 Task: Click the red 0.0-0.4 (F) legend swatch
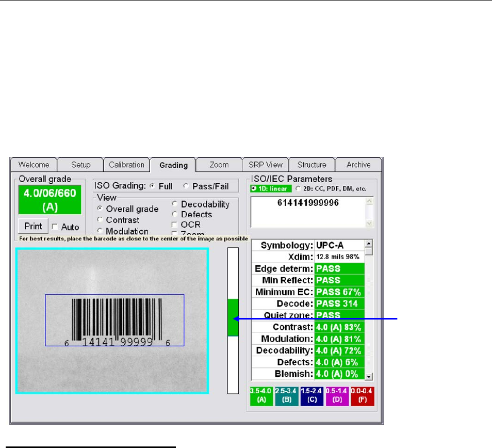point(363,396)
